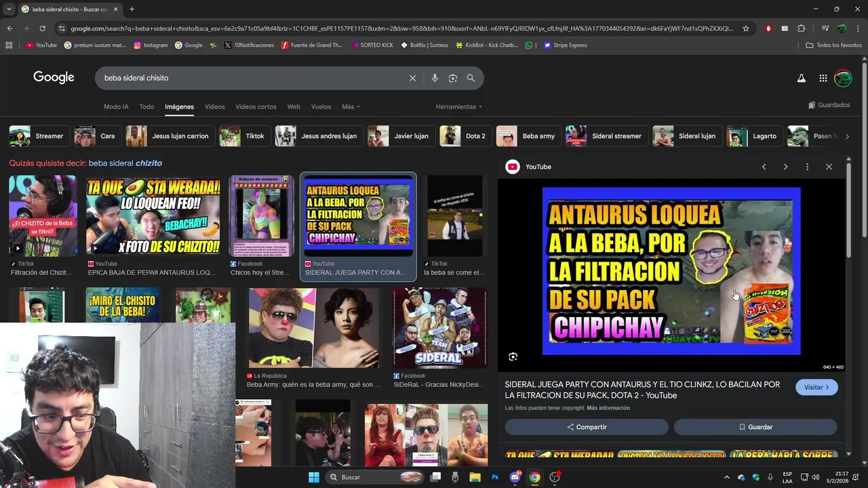Click the Compartir share button

tap(587, 427)
